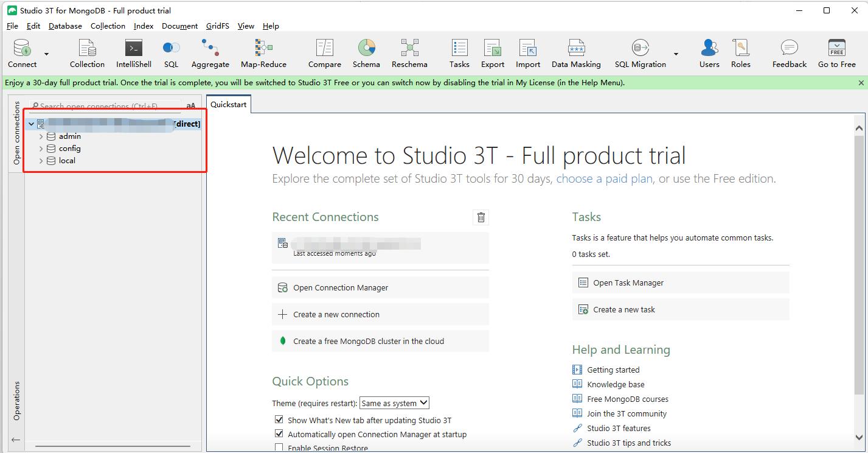This screenshot has height=453, width=868.
Task: Open the Map-Reduce tool
Action: (263, 54)
